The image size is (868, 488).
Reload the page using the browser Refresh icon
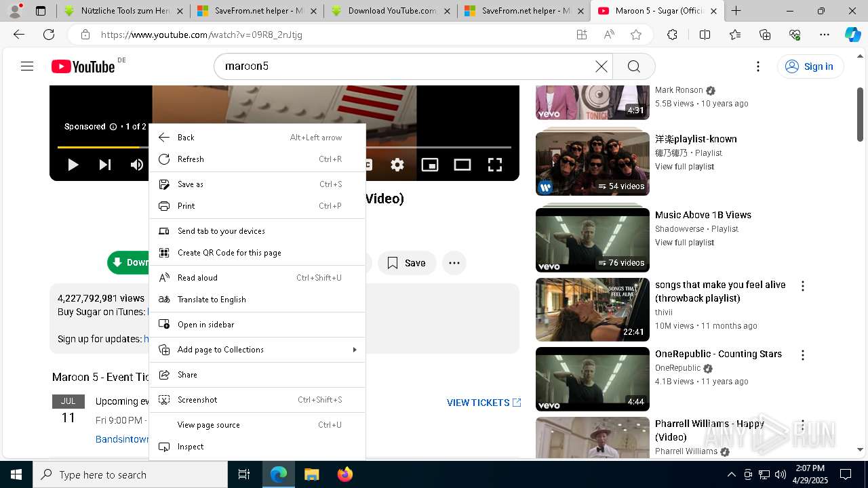click(49, 35)
